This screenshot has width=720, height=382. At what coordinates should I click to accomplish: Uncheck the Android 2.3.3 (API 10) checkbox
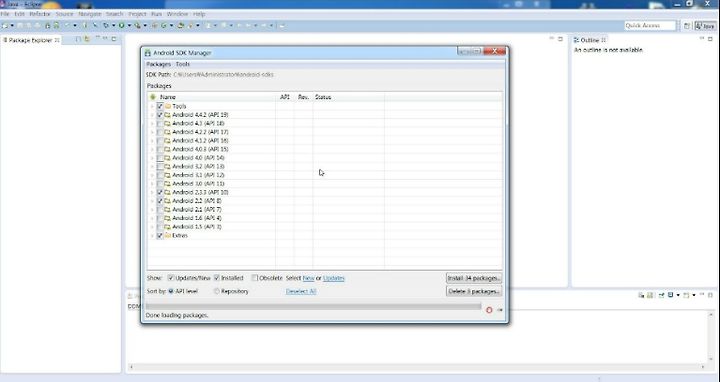pos(160,192)
